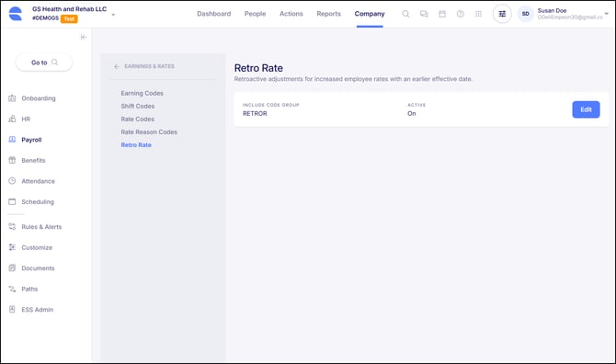Open Rules & Alerts in the sidebar

pos(41,227)
